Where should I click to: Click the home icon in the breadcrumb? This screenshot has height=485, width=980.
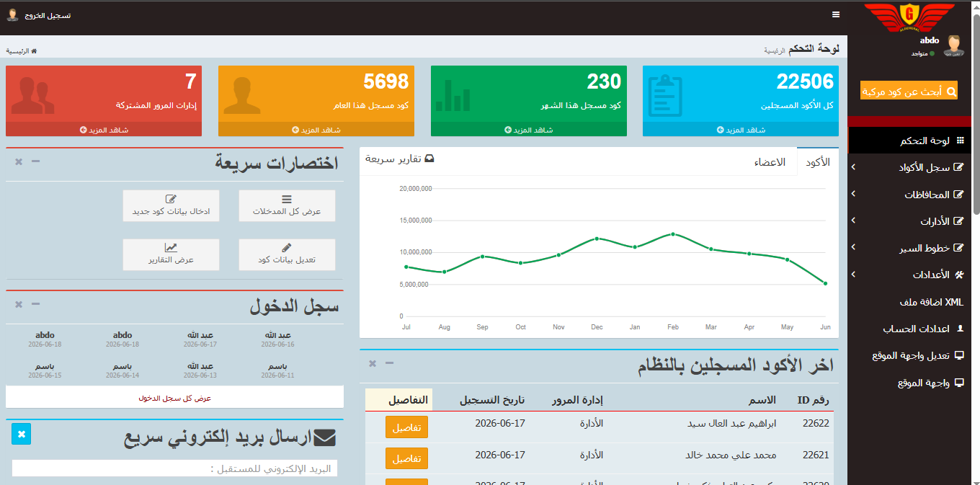[33, 51]
